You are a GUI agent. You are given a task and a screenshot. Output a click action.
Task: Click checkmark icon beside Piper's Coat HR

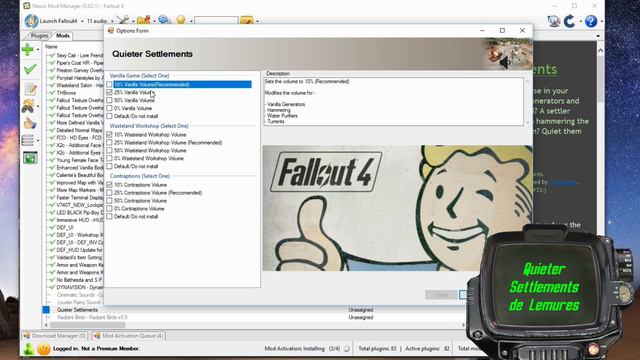(52, 63)
